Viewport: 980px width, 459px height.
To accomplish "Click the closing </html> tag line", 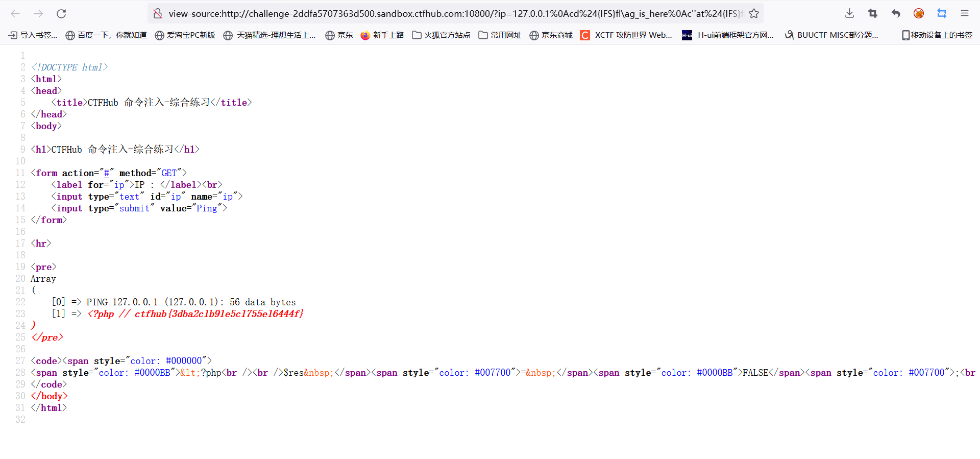I will (49, 408).
